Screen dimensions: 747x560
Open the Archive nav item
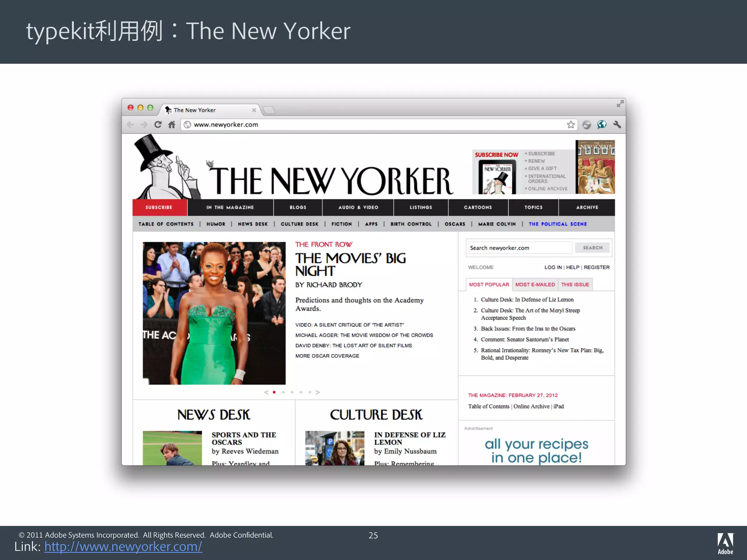coord(587,207)
